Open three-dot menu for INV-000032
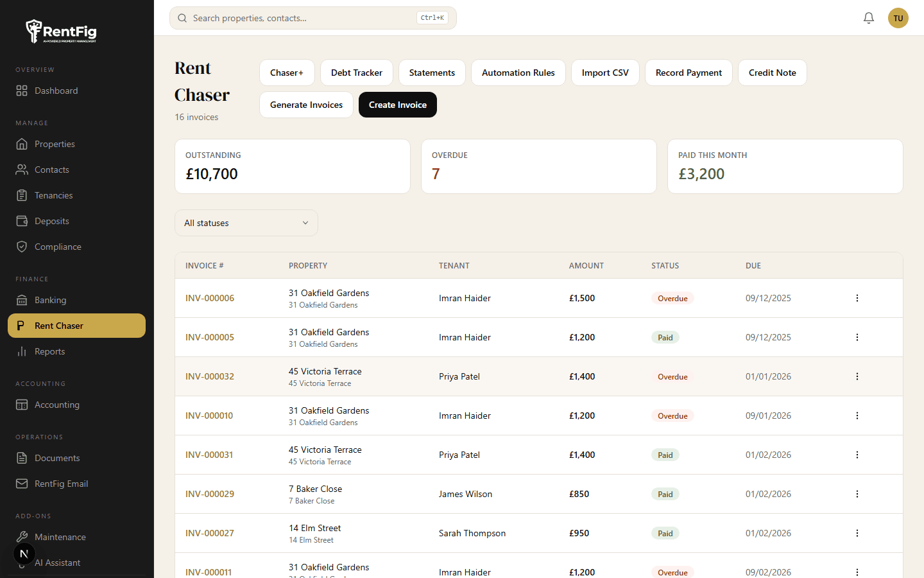 click(857, 376)
